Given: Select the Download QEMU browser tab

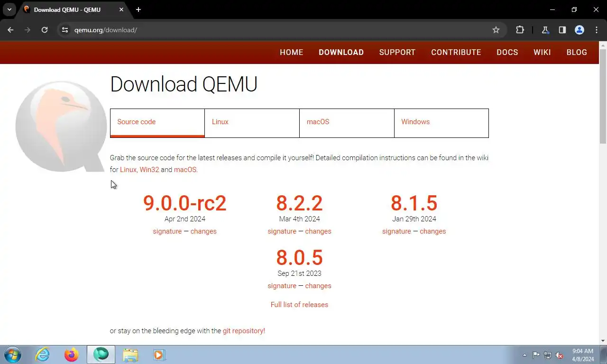Looking at the screenshot, I should pos(74,9).
